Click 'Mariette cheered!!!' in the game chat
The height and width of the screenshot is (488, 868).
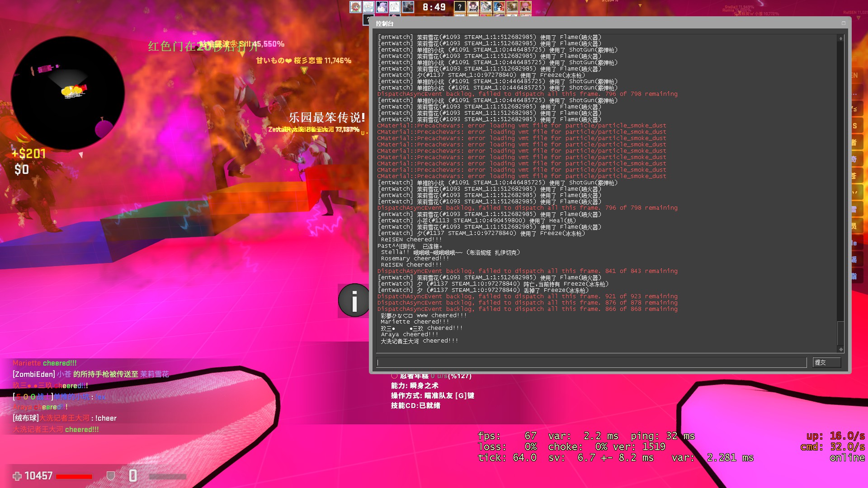point(45,363)
